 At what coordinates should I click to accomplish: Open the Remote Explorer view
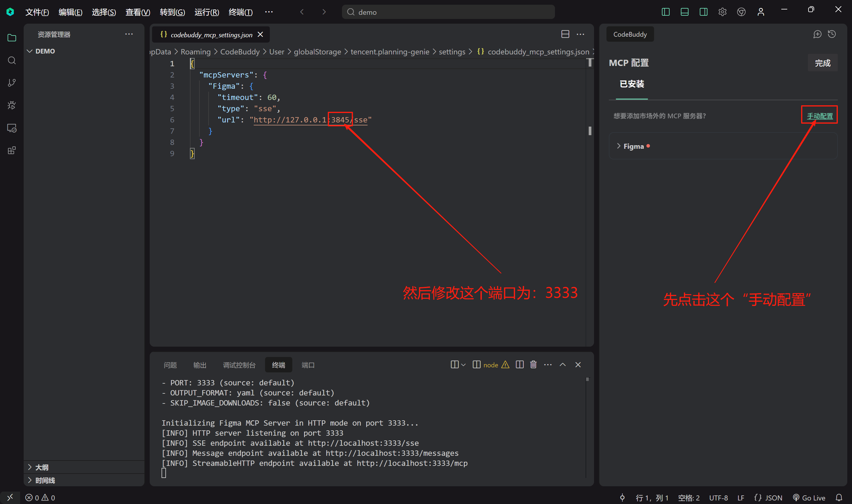click(12, 128)
